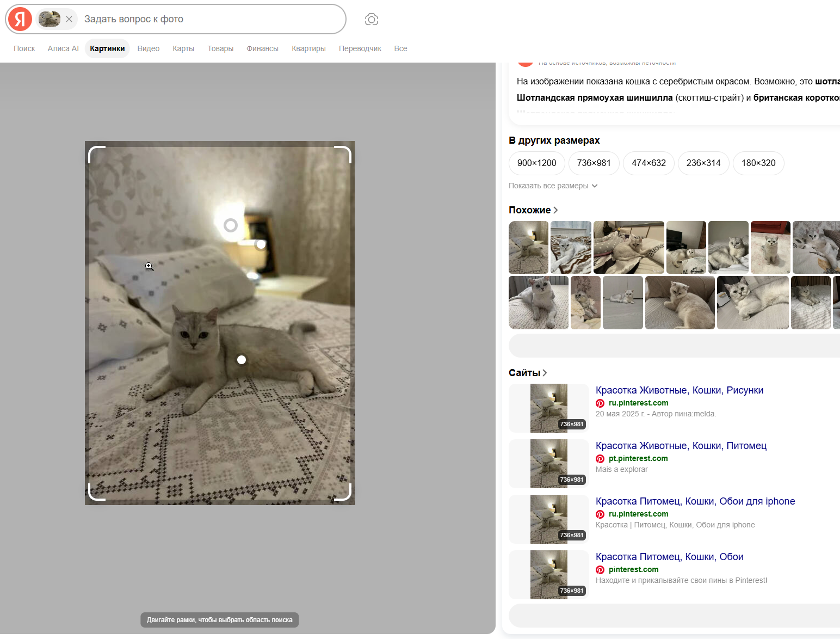
Task: Pick the 474×632 size
Action: [x=649, y=163]
